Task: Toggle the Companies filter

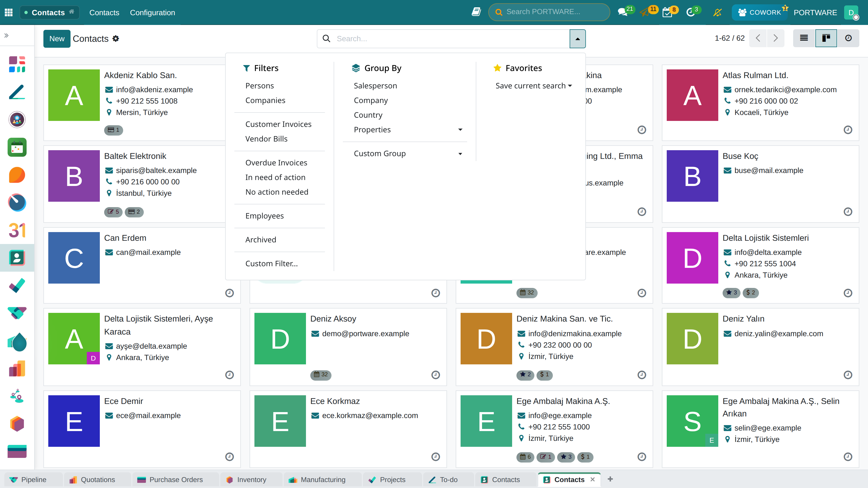Action: pos(265,100)
